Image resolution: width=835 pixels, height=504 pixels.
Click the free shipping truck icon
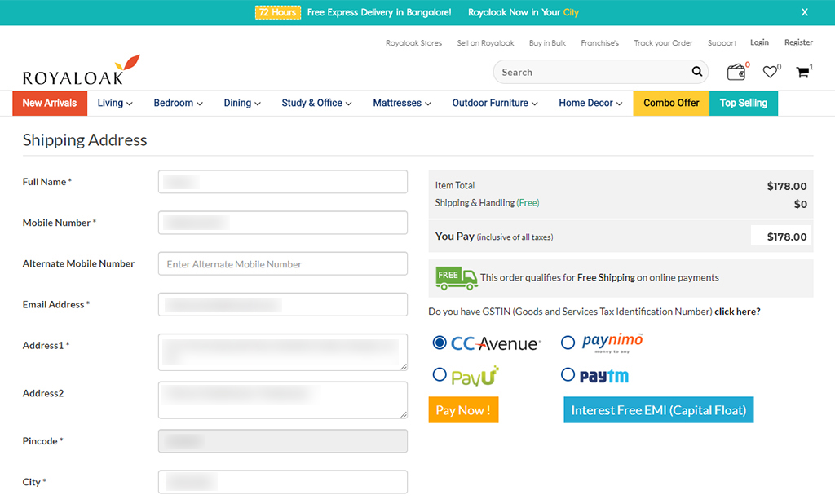pyautogui.click(x=457, y=278)
